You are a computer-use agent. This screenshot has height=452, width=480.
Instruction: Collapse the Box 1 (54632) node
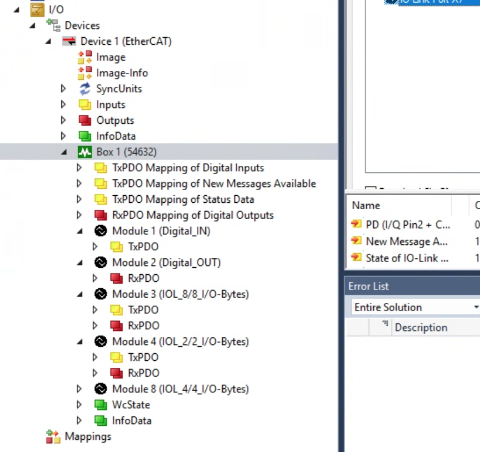(x=64, y=153)
